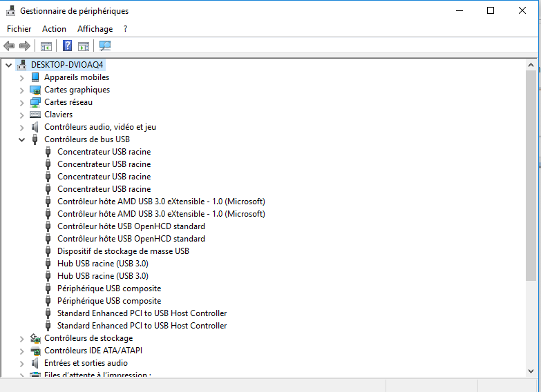Open the ? help menu
Screen dimensions: 541x392
(125, 29)
